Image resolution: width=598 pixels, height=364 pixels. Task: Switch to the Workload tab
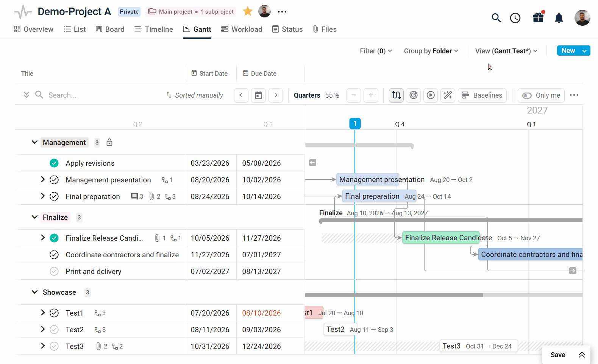[242, 29]
